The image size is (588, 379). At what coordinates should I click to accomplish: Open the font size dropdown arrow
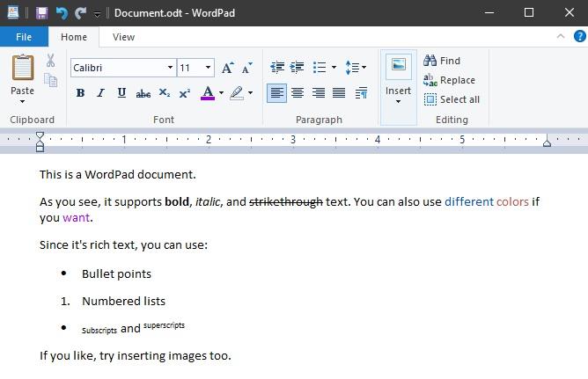click(x=208, y=68)
